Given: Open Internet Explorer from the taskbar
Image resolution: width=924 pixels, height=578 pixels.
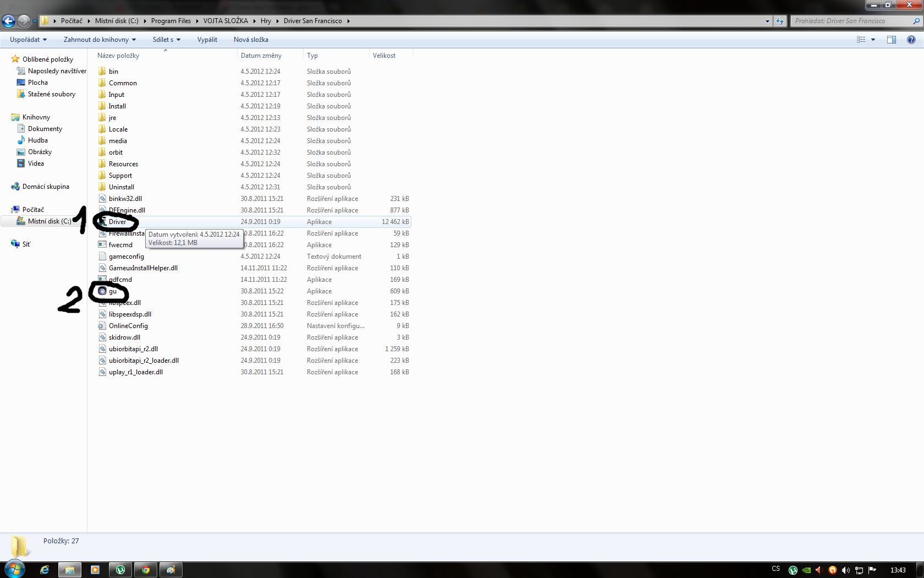Looking at the screenshot, I should tap(45, 570).
